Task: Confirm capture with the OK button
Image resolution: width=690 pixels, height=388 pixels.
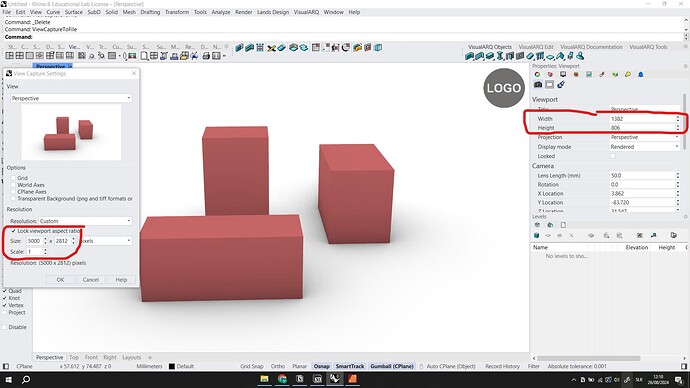Action: [x=60, y=280]
